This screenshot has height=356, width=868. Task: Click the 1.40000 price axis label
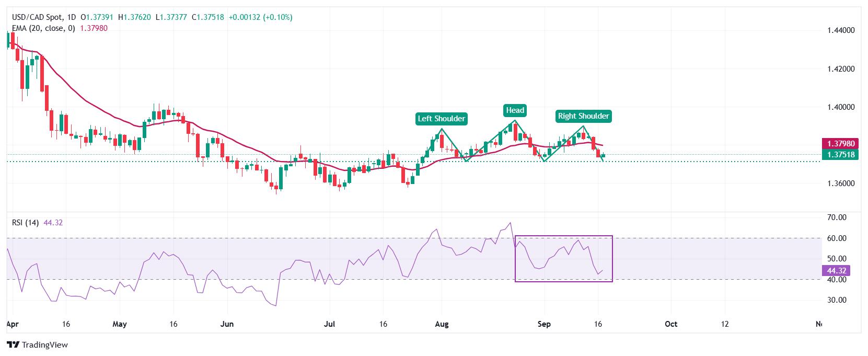pos(841,107)
